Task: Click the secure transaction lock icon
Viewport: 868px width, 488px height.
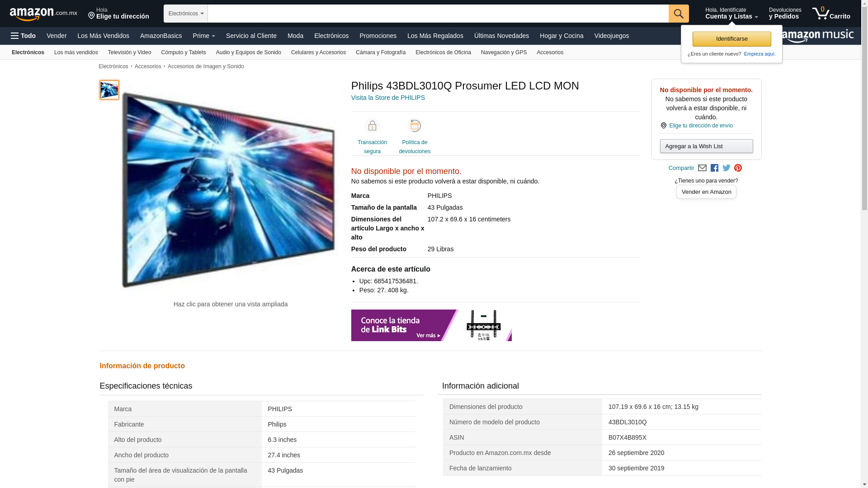Action: 372,126
